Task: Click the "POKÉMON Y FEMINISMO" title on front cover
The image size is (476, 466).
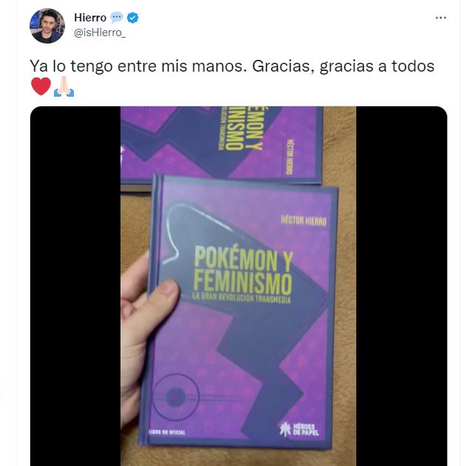Action: (243, 268)
